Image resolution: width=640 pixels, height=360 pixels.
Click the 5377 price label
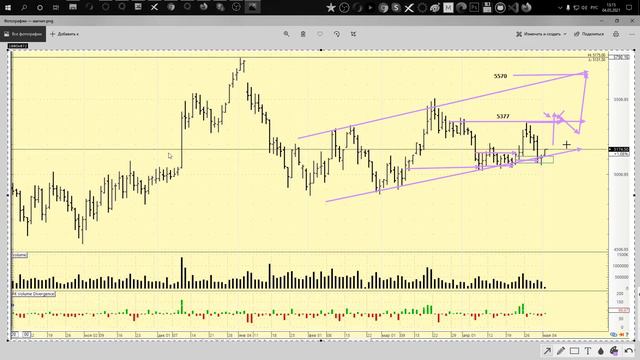coord(503,116)
